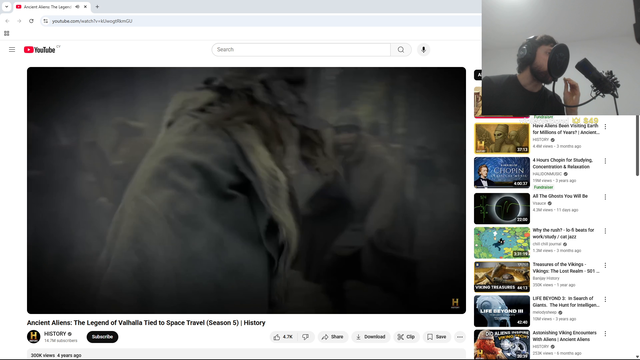640x360 pixels.
Task: Like the video with thumbs up
Action: coord(283,337)
